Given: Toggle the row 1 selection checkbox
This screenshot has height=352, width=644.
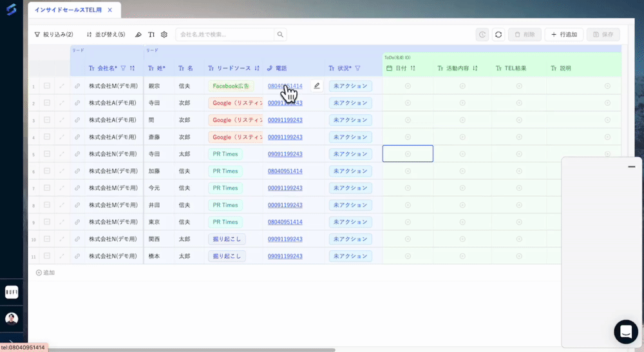Looking at the screenshot, I should click(x=47, y=86).
